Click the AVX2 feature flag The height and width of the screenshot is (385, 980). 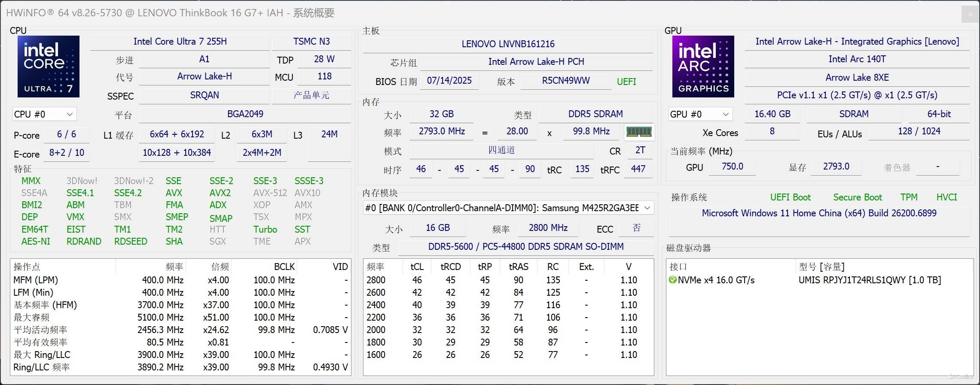220,193
